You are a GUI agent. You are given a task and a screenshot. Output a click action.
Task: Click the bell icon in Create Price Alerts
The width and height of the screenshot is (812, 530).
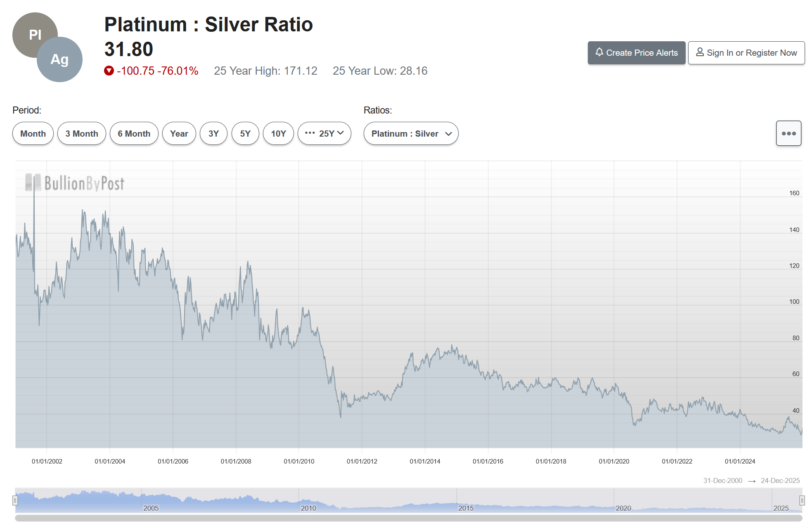599,52
